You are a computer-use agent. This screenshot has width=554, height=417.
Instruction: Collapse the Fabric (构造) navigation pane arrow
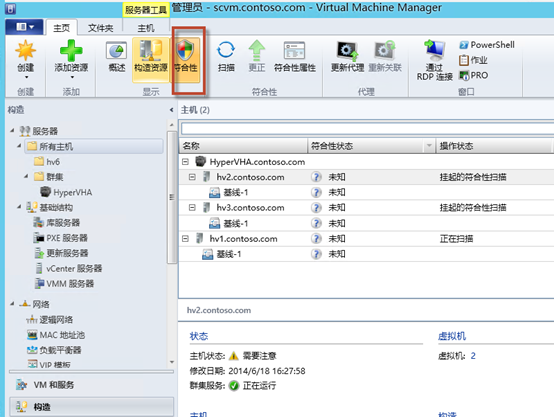point(171,110)
